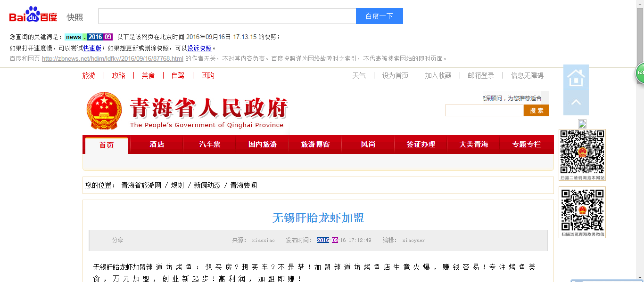Select the 旅游博客 navigation tab

point(315,145)
